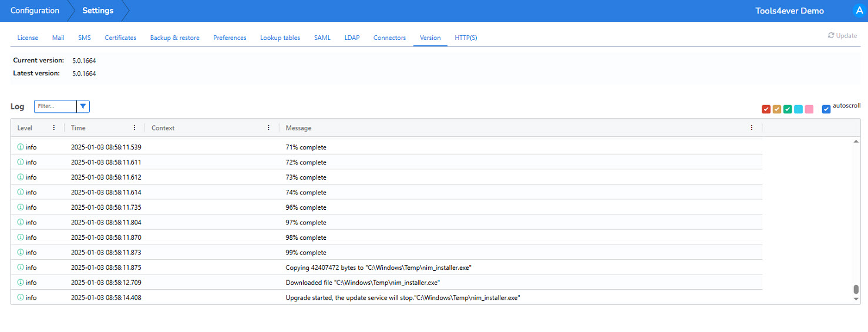Open the Backup & restore tab
This screenshot has width=868, height=332.
[174, 38]
